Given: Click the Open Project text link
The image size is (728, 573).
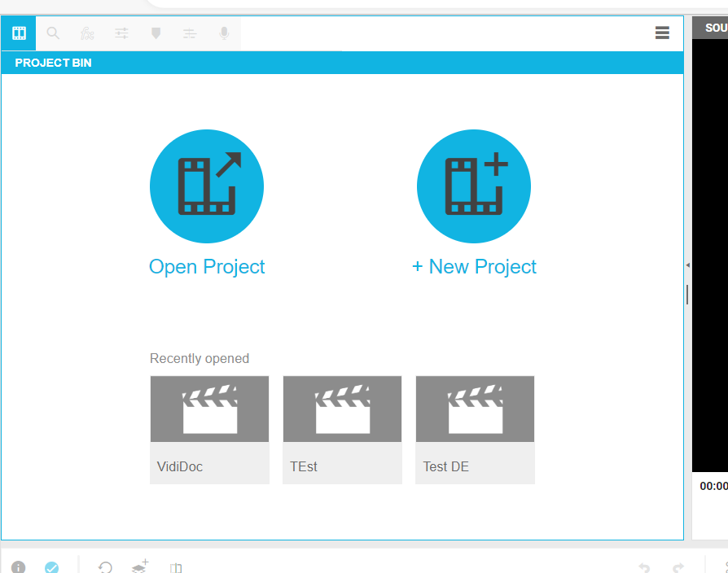Looking at the screenshot, I should (x=207, y=267).
